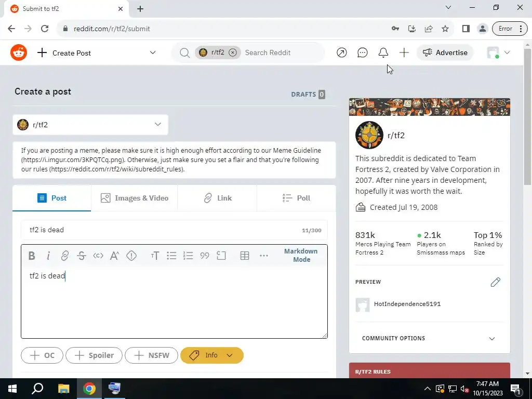Click the r/tf2 community name in sidebar
The width and height of the screenshot is (532, 399).
click(x=396, y=136)
